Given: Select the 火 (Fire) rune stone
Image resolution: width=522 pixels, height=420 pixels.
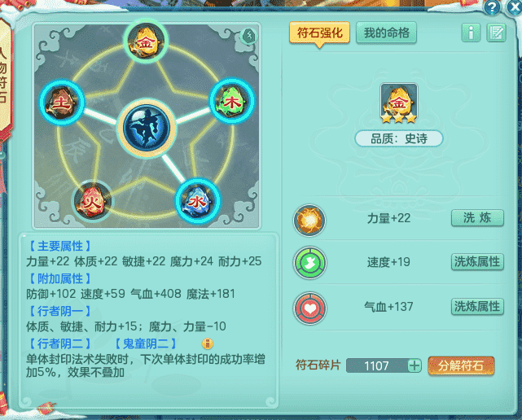Looking at the screenshot, I should click(x=93, y=201).
